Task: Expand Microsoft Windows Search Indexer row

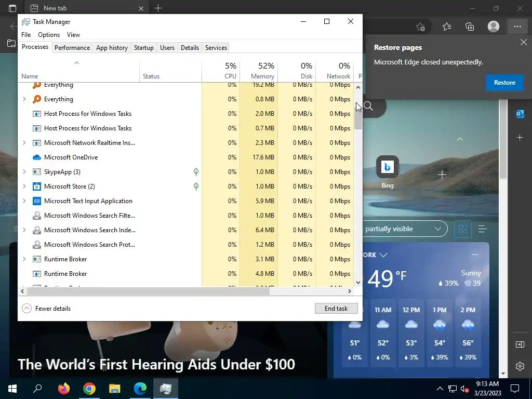Action: pyautogui.click(x=24, y=230)
